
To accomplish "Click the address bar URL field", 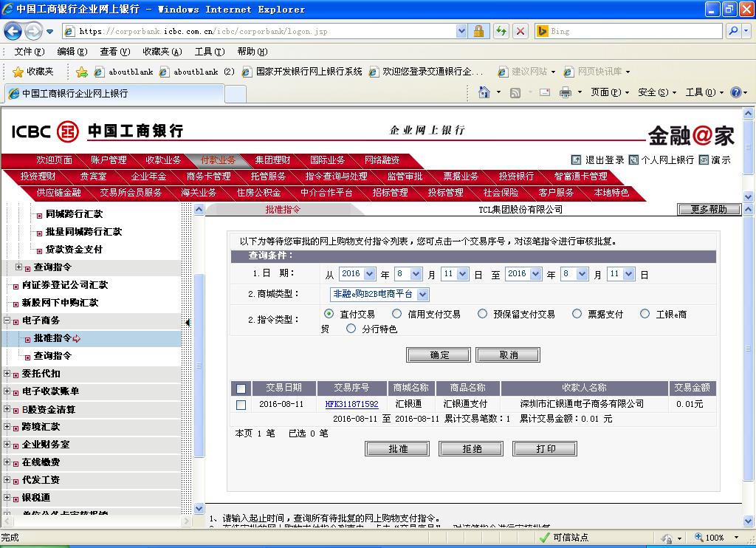I will point(265,31).
